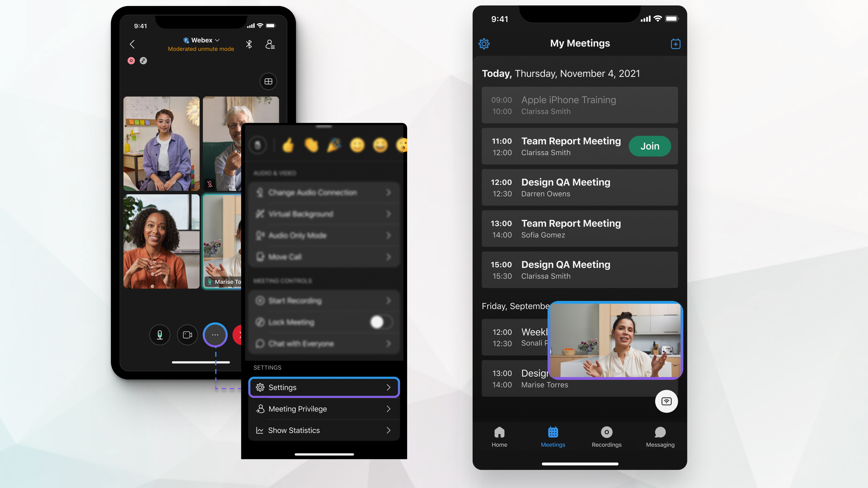Viewport: 868px width, 488px height.
Task: Tap the Move Call option
Action: [324, 257]
